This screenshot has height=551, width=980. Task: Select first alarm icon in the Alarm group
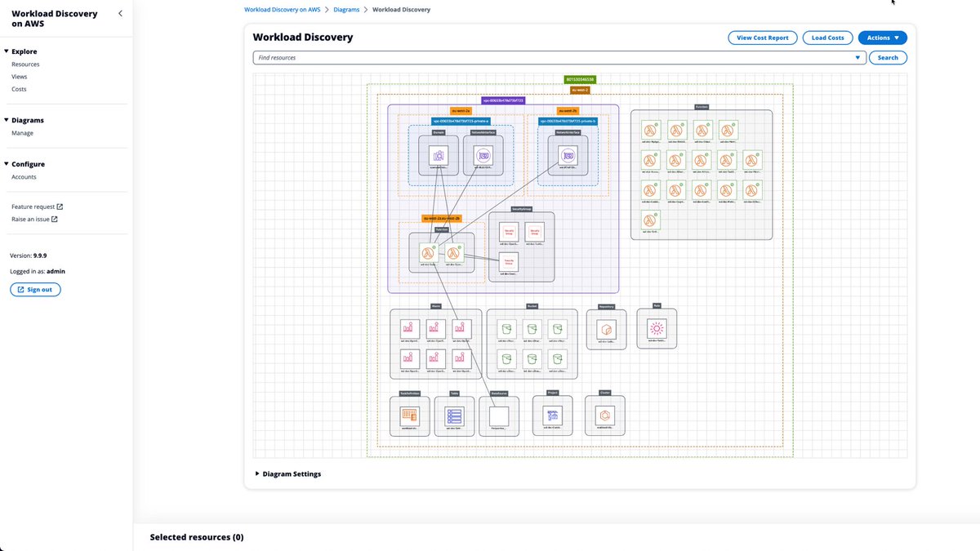click(409, 328)
